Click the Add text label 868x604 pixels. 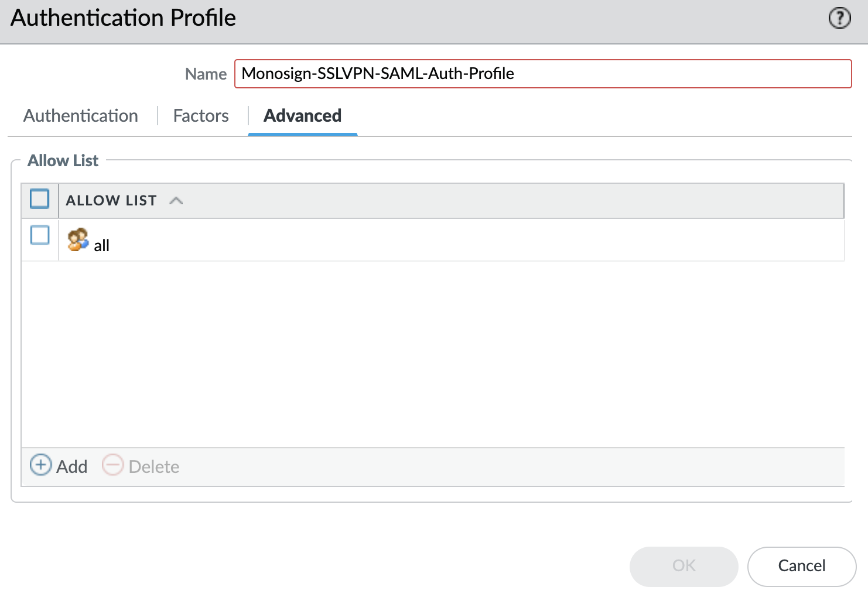pos(72,466)
